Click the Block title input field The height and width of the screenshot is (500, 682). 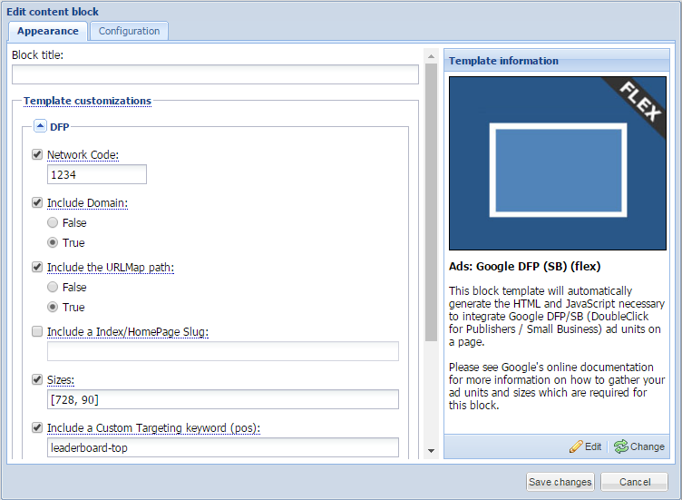click(215, 75)
